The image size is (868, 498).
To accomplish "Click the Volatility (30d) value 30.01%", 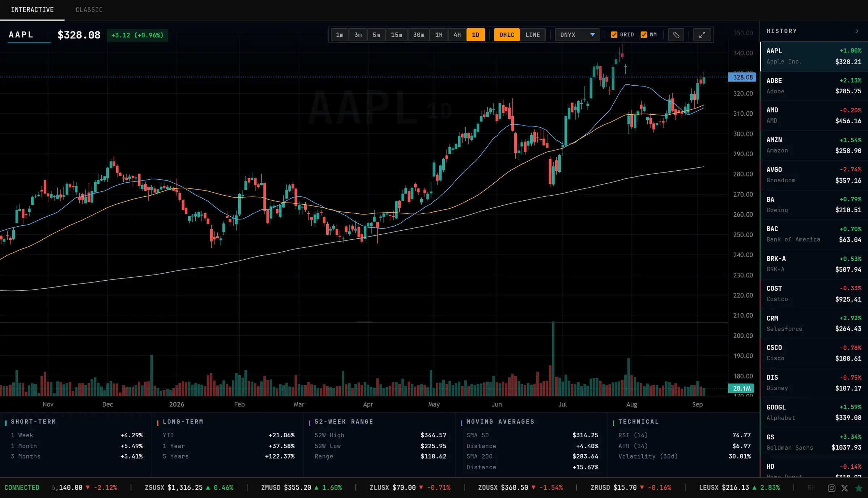I will [x=740, y=456].
